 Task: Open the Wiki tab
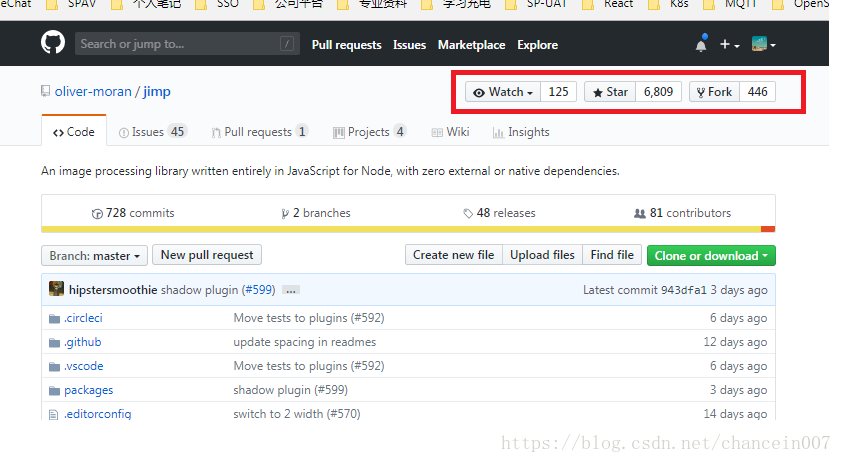pos(451,132)
